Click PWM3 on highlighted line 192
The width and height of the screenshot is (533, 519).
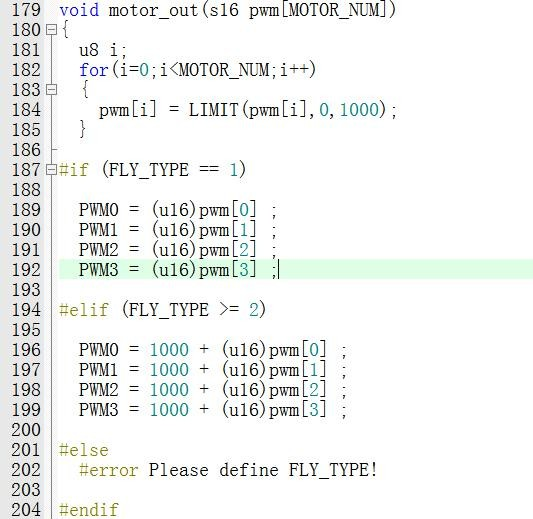click(x=99, y=270)
